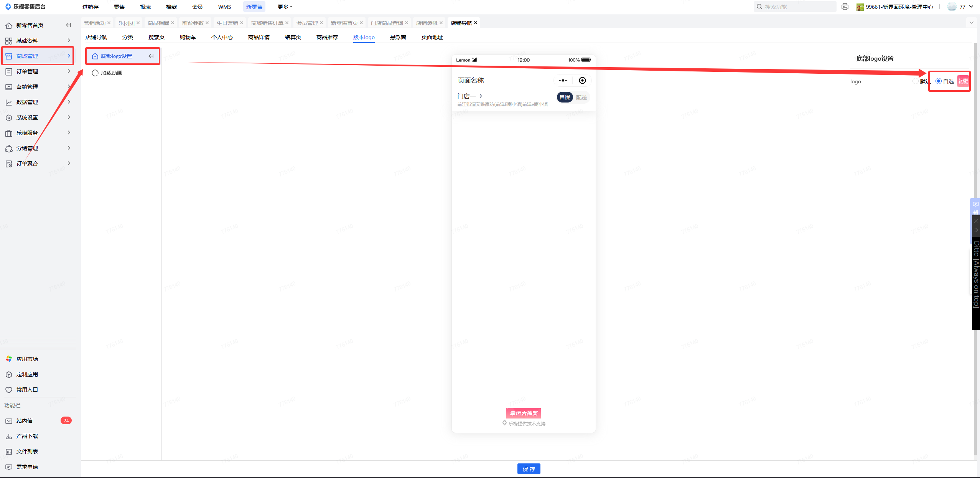Click the 保存 save button
This screenshot has height=478, width=980.
click(529, 469)
